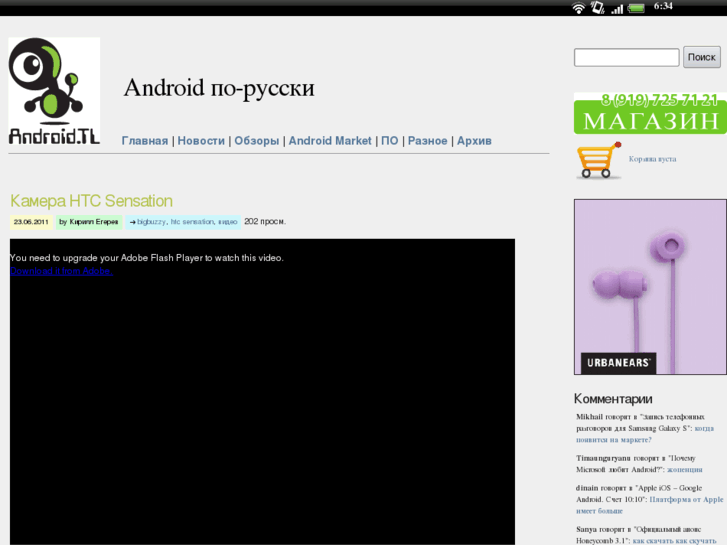Open the Разное menu item

click(427, 141)
